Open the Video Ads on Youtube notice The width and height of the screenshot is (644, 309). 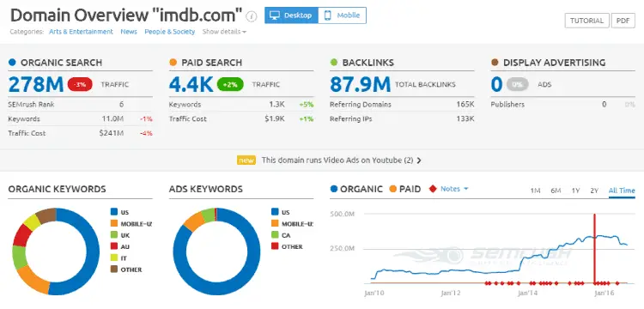(x=337, y=161)
